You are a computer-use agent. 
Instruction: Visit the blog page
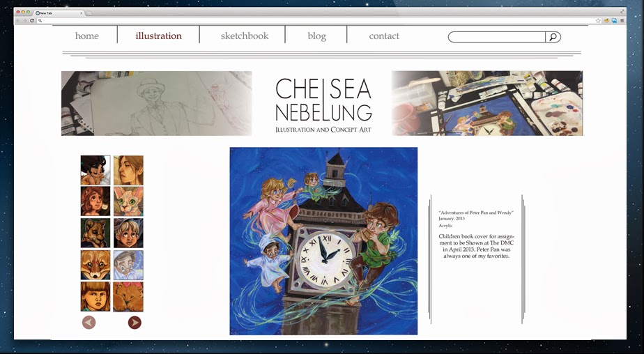point(316,36)
